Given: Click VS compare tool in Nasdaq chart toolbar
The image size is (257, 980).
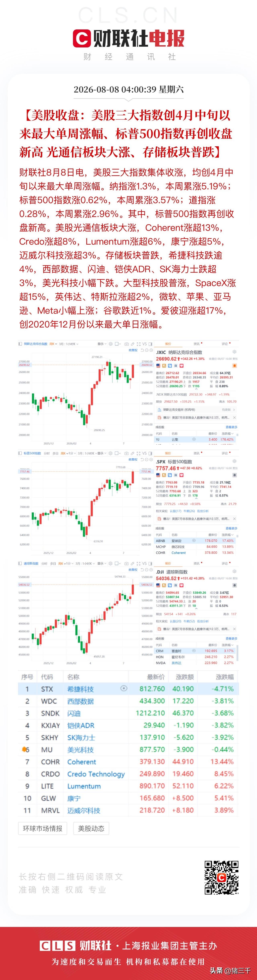Looking at the screenshot, I should click(x=145, y=344).
